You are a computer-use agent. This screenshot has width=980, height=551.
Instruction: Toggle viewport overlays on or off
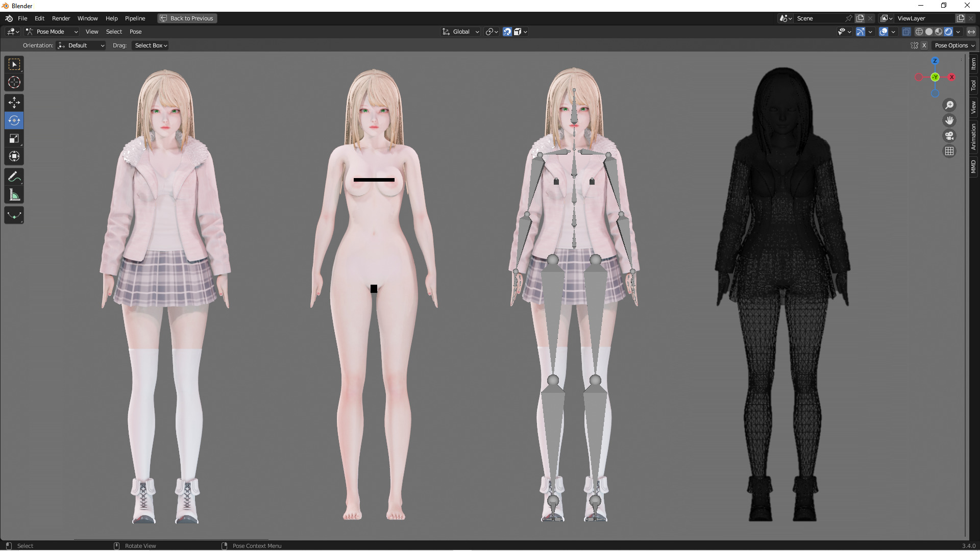coord(884,32)
